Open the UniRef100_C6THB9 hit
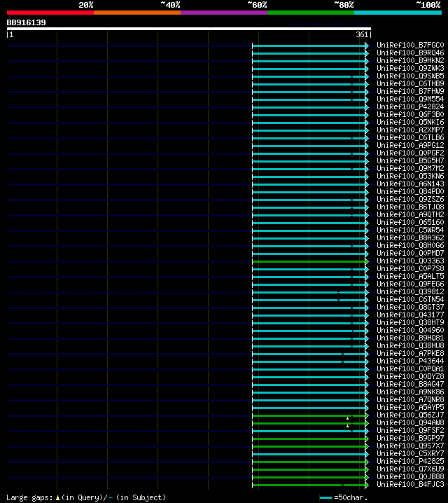Viewport: 448px width, 503px height. pos(410,84)
